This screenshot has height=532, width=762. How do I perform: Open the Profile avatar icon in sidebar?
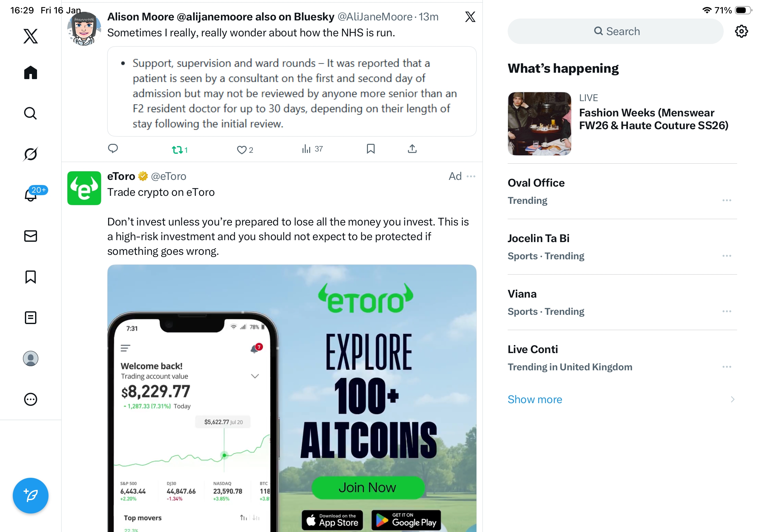click(31, 358)
